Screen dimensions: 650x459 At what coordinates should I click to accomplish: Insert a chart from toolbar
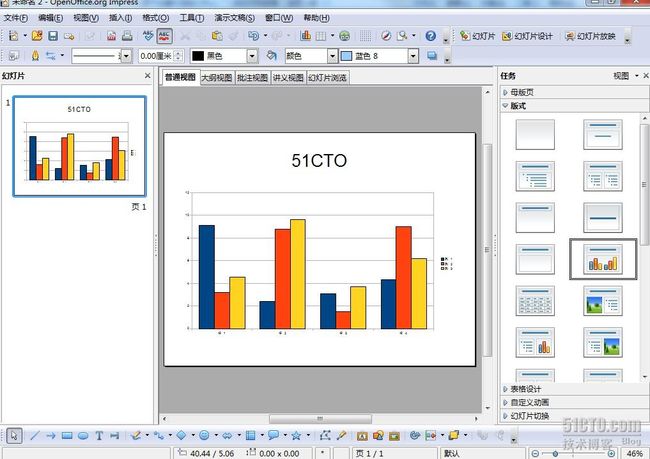pos(306,36)
